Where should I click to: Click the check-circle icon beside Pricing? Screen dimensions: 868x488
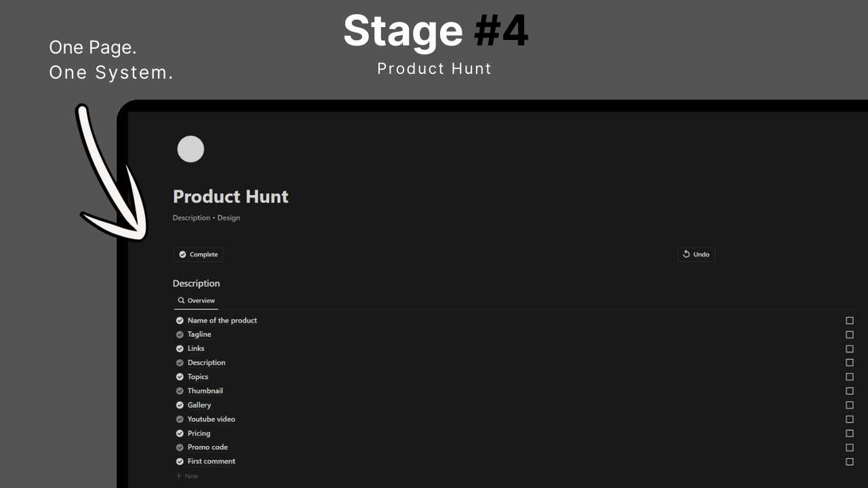pos(180,434)
